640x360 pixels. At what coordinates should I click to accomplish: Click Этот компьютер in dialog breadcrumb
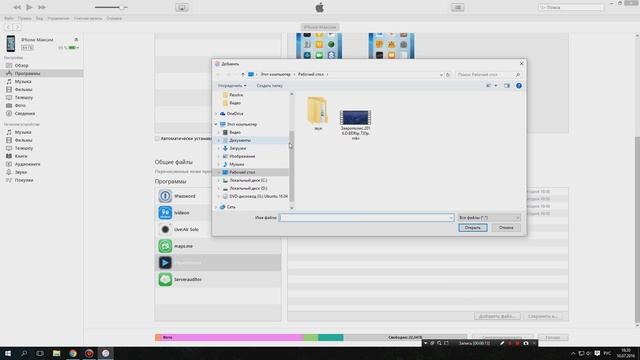pos(276,75)
